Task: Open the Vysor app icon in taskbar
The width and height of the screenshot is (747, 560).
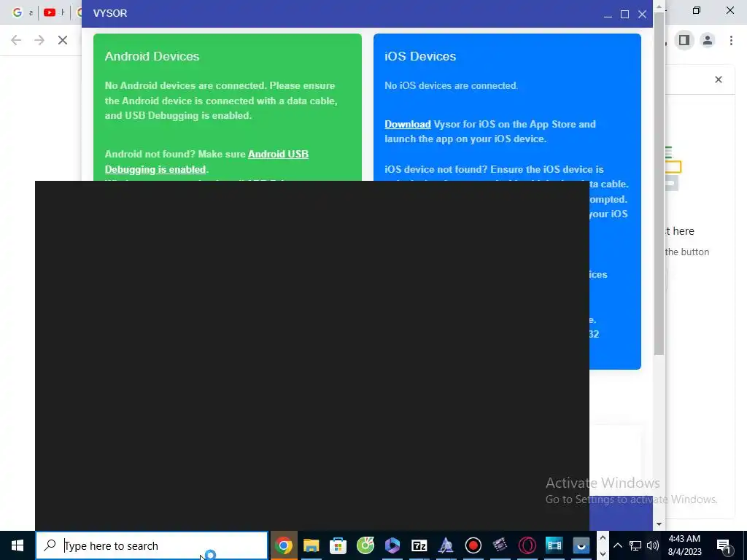Action: coord(581,545)
